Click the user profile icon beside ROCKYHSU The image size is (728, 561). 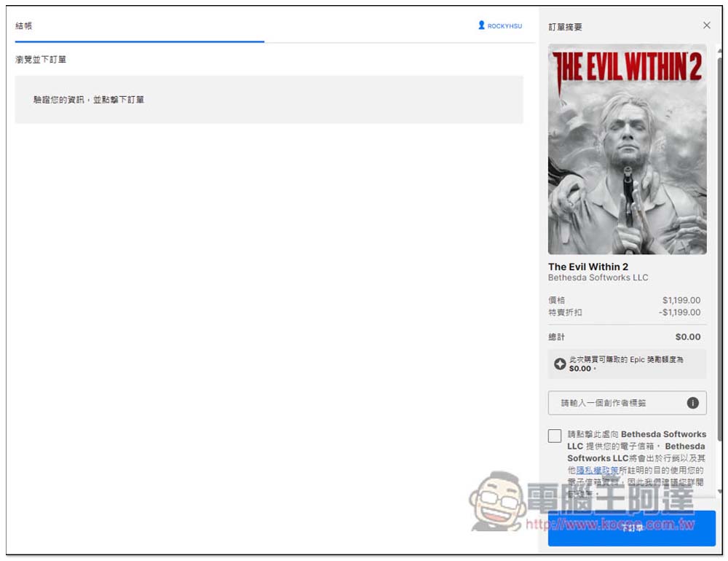pos(481,25)
